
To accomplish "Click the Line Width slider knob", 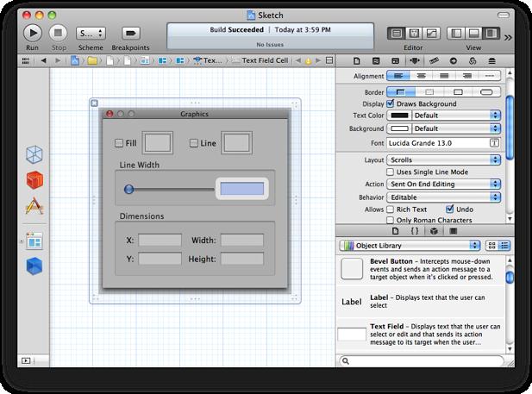I will coord(128,189).
